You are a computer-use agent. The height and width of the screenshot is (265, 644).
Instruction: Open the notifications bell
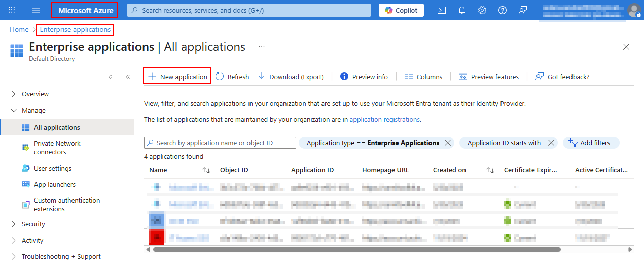coord(462,10)
